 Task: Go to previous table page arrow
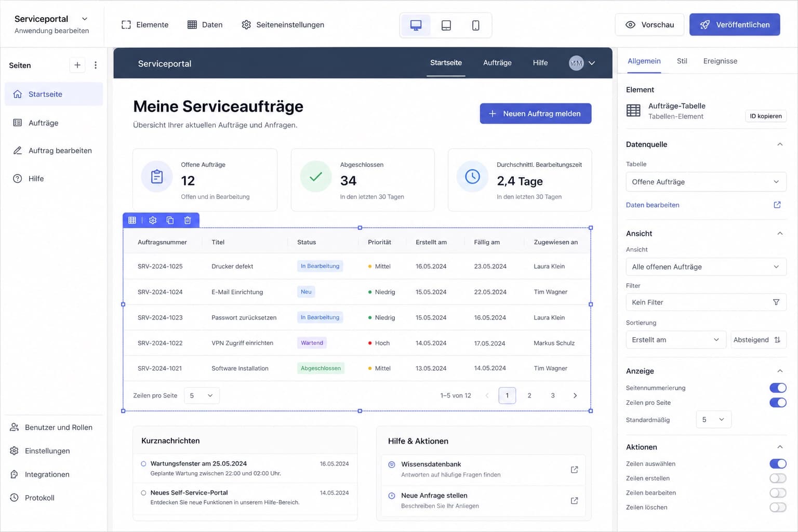coord(487,395)
